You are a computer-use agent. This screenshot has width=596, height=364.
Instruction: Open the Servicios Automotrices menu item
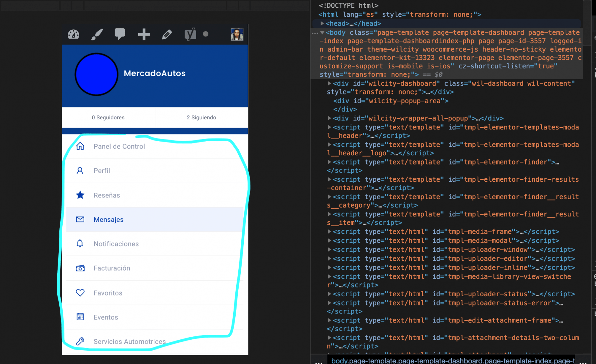(x=155, y=341)
